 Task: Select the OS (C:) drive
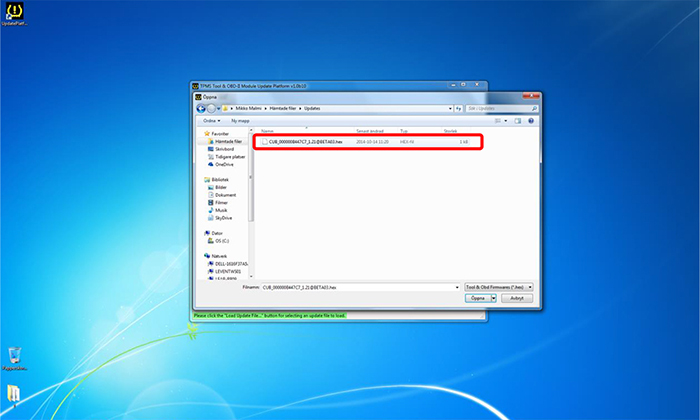pyautogui.click(x=219, y=240)
